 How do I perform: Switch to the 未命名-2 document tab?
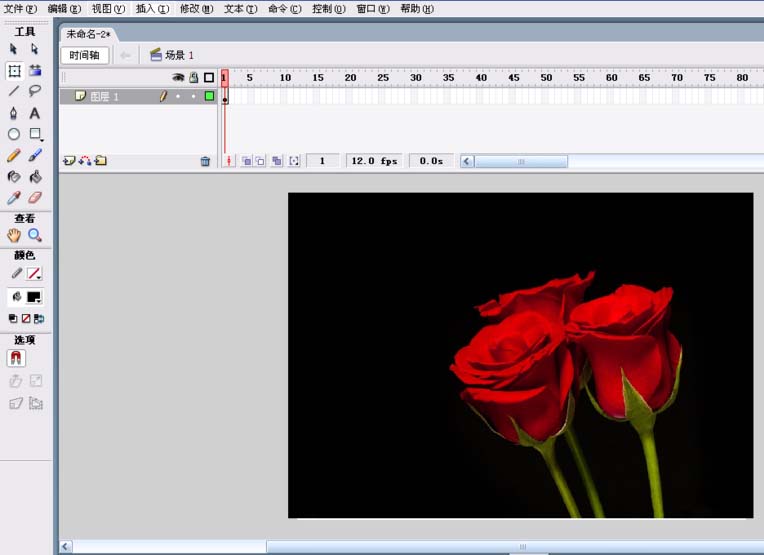coord(88,34)
